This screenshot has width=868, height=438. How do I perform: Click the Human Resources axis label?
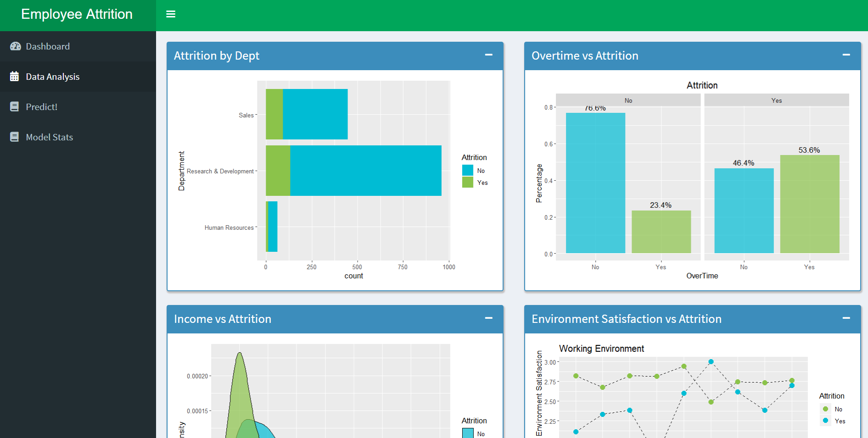[229, 227]
